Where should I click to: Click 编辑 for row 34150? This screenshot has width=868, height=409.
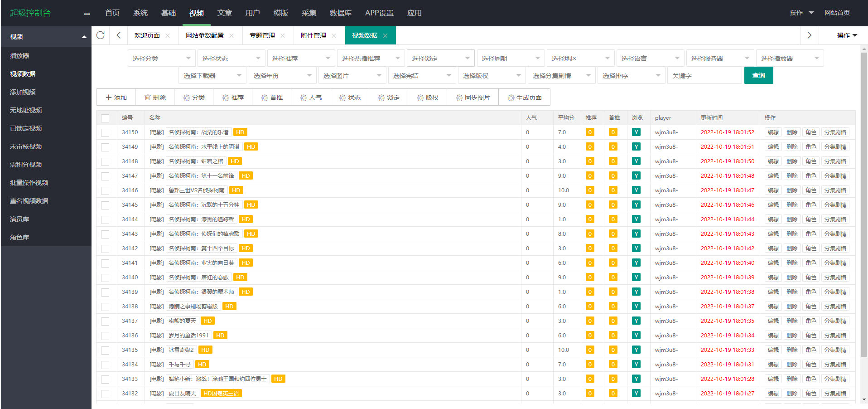(x=773, y=132)
